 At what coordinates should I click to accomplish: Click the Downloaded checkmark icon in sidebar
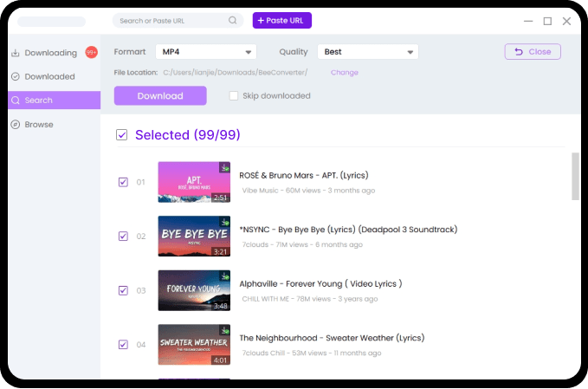16,76
